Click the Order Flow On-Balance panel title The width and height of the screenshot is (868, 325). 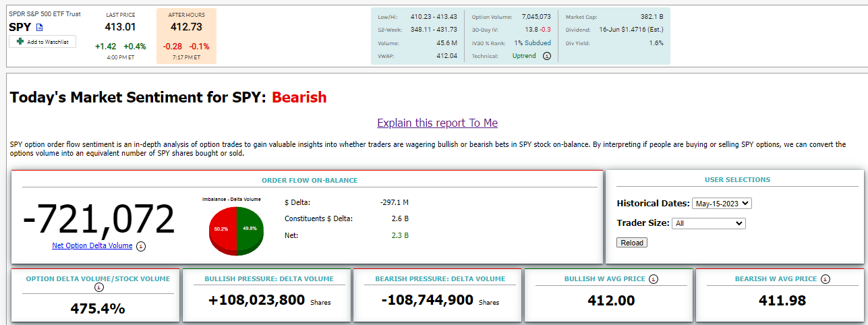[310, 180]
